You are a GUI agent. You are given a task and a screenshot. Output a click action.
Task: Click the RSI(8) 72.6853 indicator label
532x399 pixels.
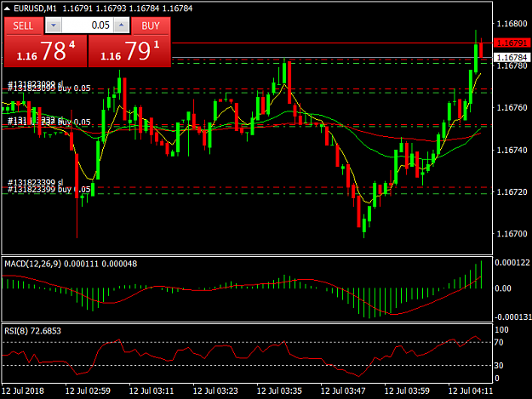(x=32, y=331)
